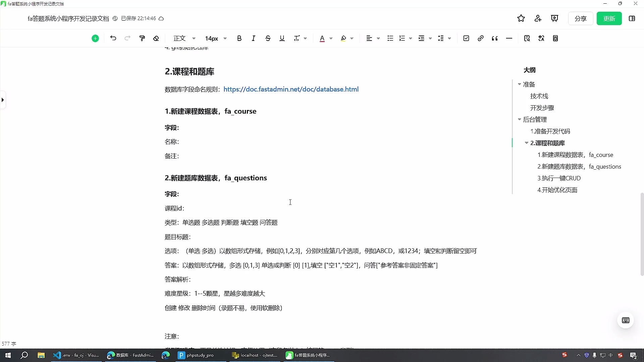Viewport: 644px width, 362px height.
Task: Select 技术栈 in the outline
Action: 539,96
